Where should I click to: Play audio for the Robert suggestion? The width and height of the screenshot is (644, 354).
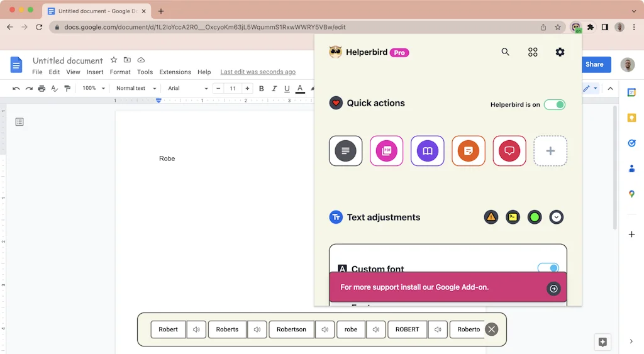(x=196, y=329)
